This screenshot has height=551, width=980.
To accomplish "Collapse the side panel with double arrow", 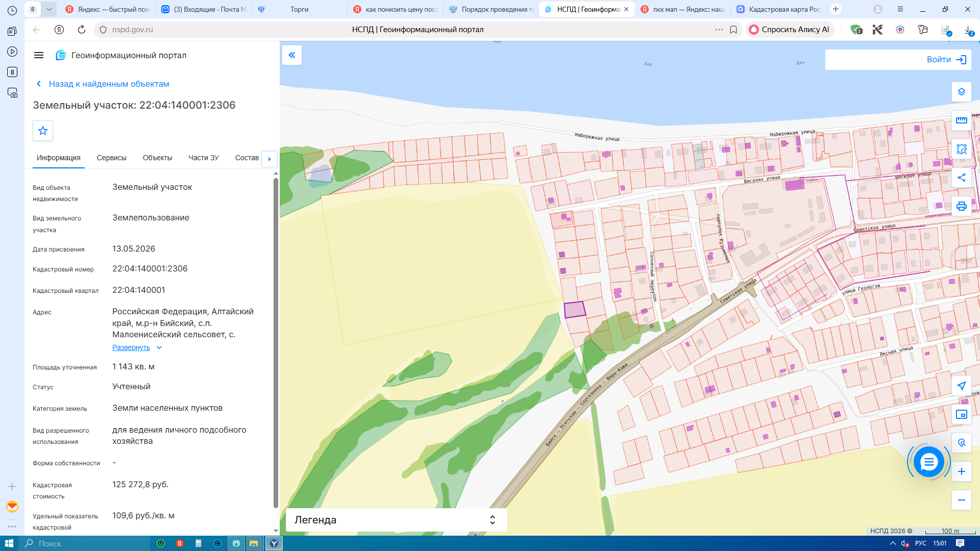I will point(292,55).
